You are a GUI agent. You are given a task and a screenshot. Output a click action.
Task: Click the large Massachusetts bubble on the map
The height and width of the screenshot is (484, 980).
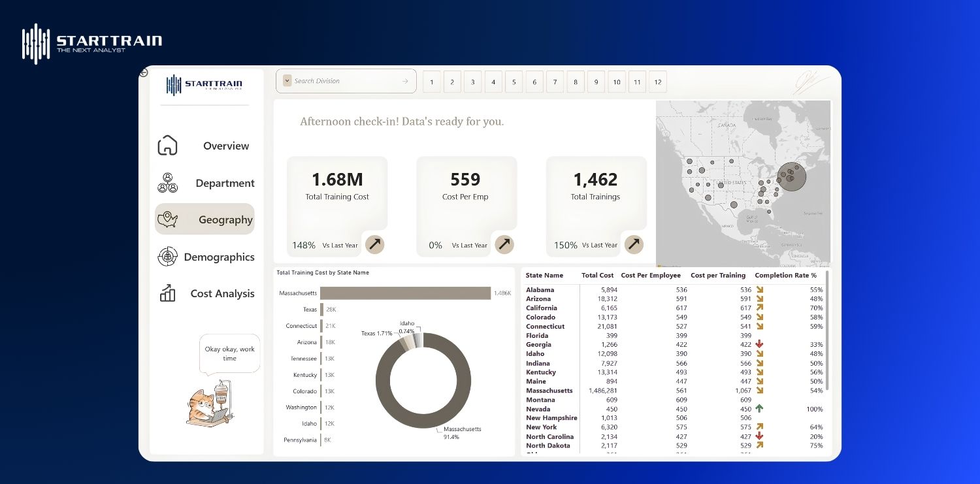(x=791, y=176)
